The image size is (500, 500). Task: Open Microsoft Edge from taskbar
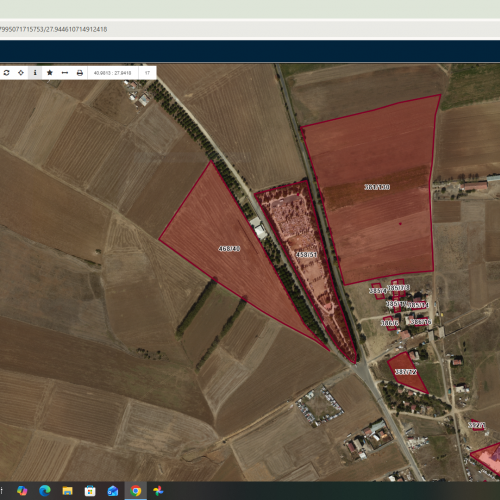coord(45,491)
